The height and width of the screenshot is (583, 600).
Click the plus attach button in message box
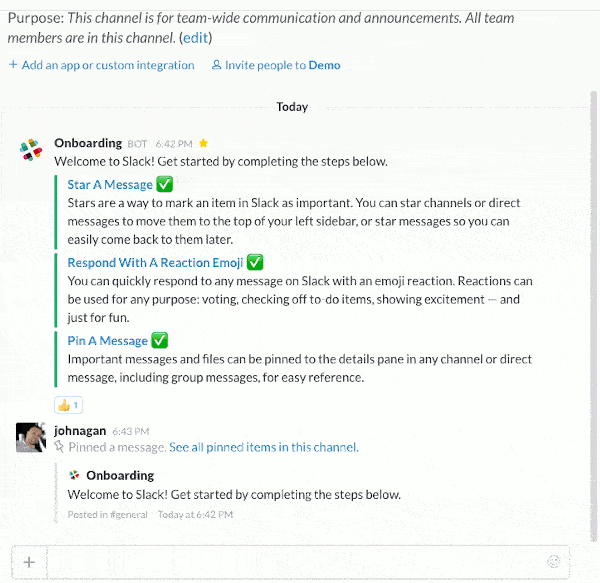tap(29, 562)
